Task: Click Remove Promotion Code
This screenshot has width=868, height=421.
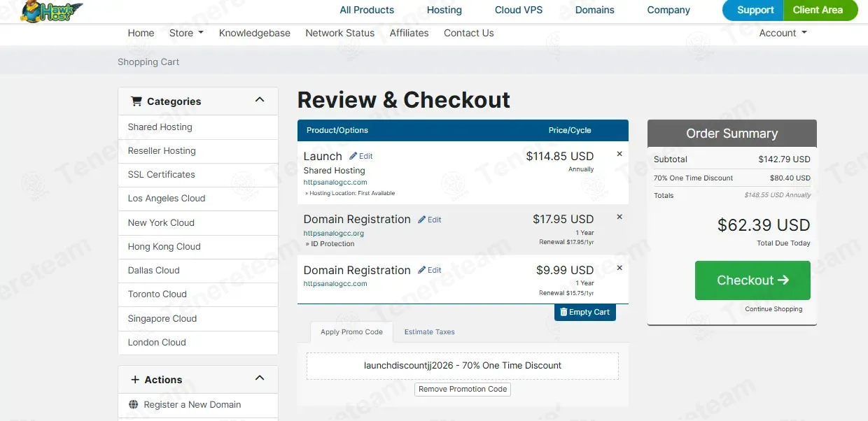Action: tap(463, 389)
